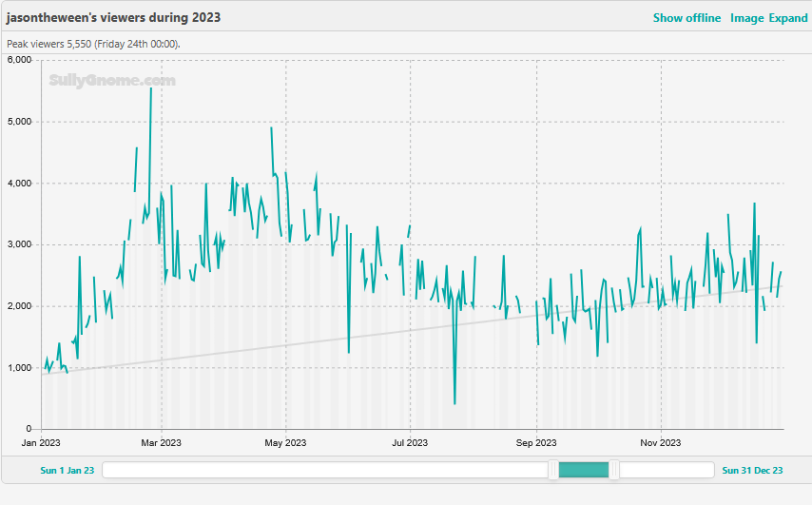Click the right range slider handle

[x=614, y=470]
